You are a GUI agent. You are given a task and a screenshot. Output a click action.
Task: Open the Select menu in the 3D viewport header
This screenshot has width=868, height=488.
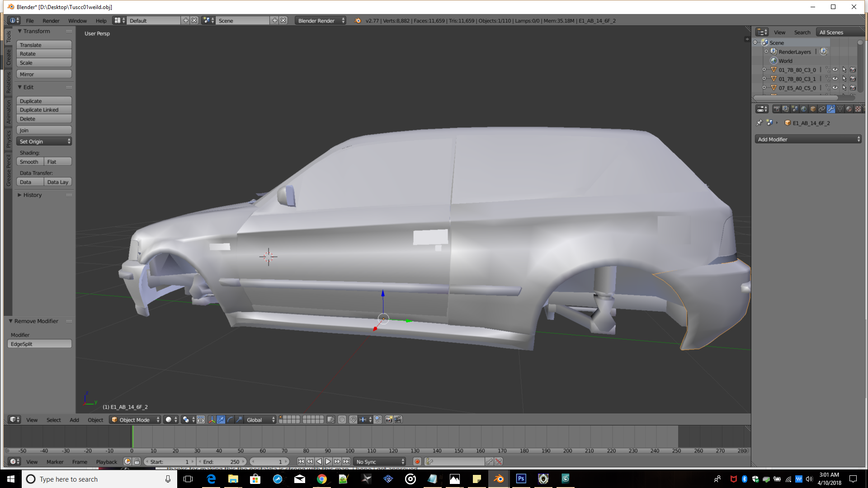53,420
